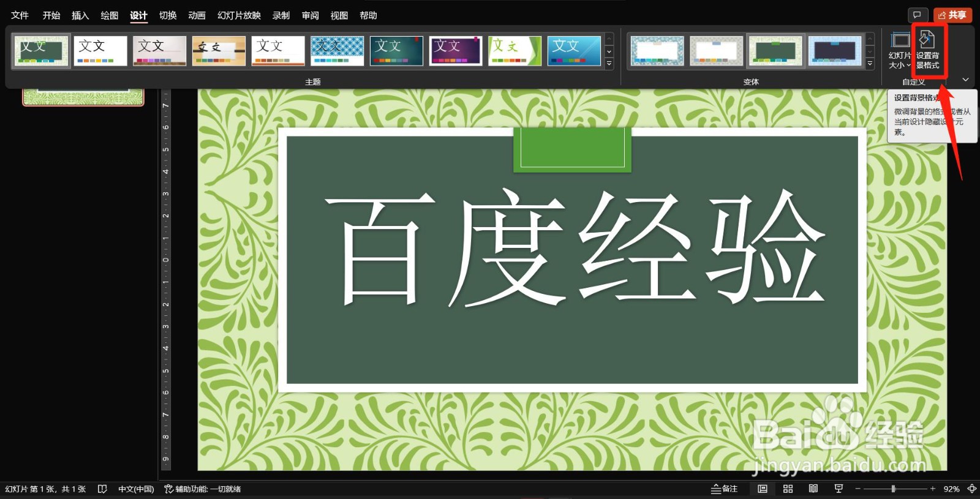Expand the full variants gallery
This screenshot has width=980, height=499.
[x=870, y=64]
